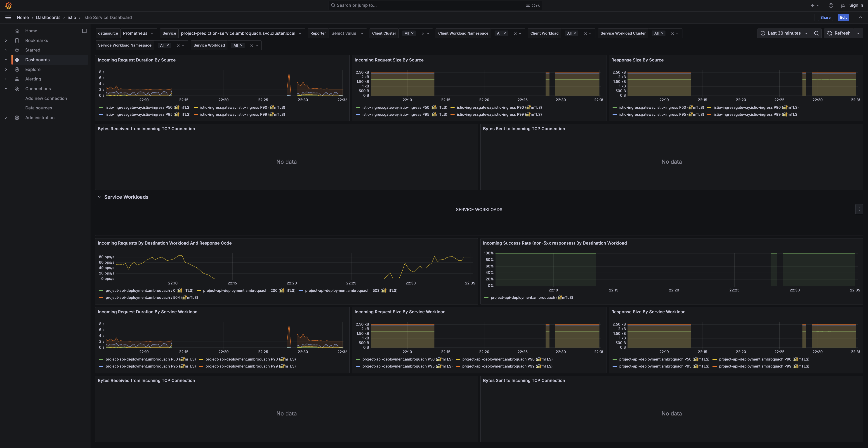
Task: Collapse the Service Workloads row
Action: point(99,197)
